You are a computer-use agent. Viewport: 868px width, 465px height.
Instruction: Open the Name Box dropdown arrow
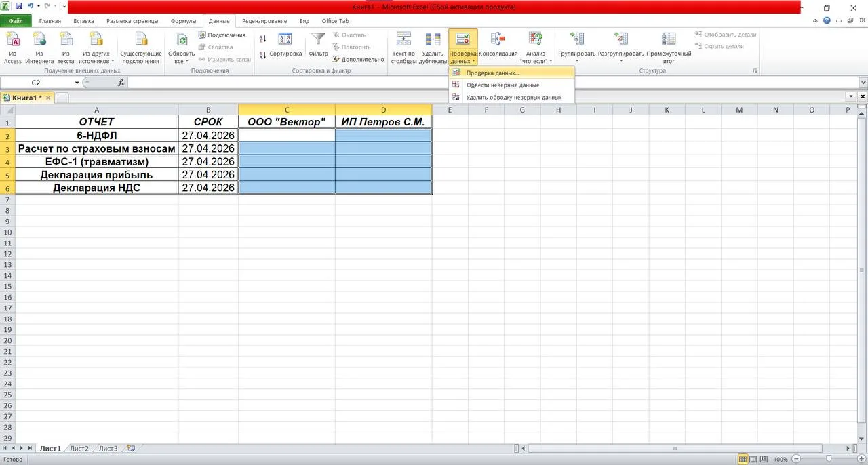pos(77,83)
